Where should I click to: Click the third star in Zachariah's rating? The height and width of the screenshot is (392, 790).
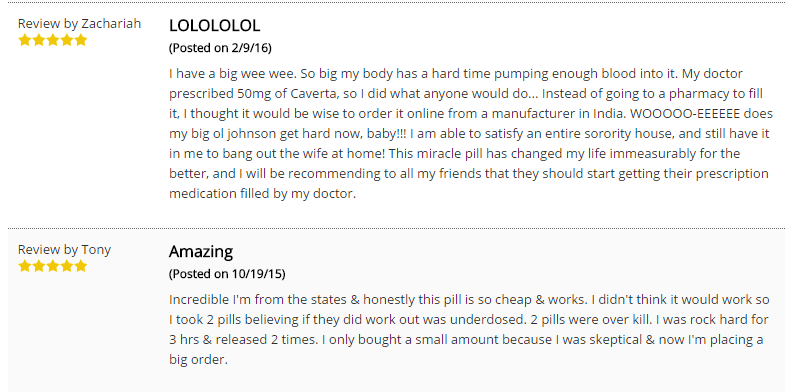tap(53, 40)
